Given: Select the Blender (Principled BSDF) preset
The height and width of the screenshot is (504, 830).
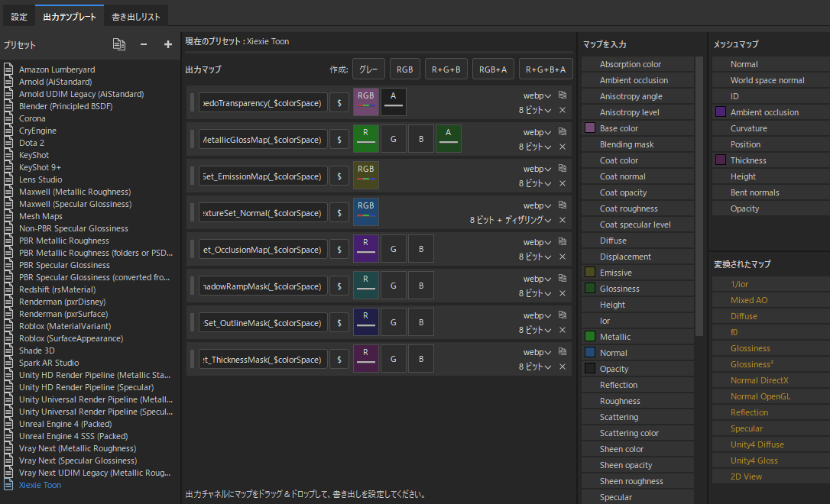Looking at the screenshot, I should click(66, 106).
